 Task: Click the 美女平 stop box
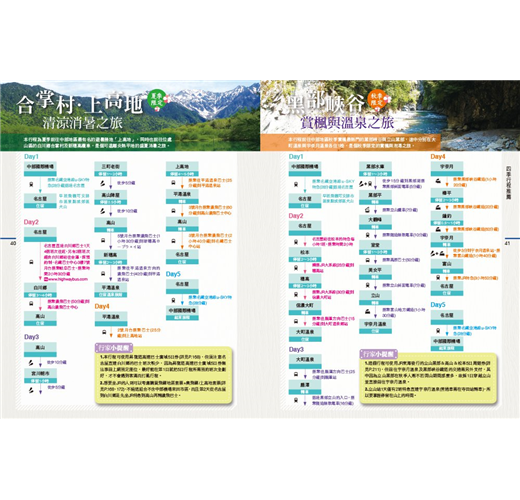point(375,272)
